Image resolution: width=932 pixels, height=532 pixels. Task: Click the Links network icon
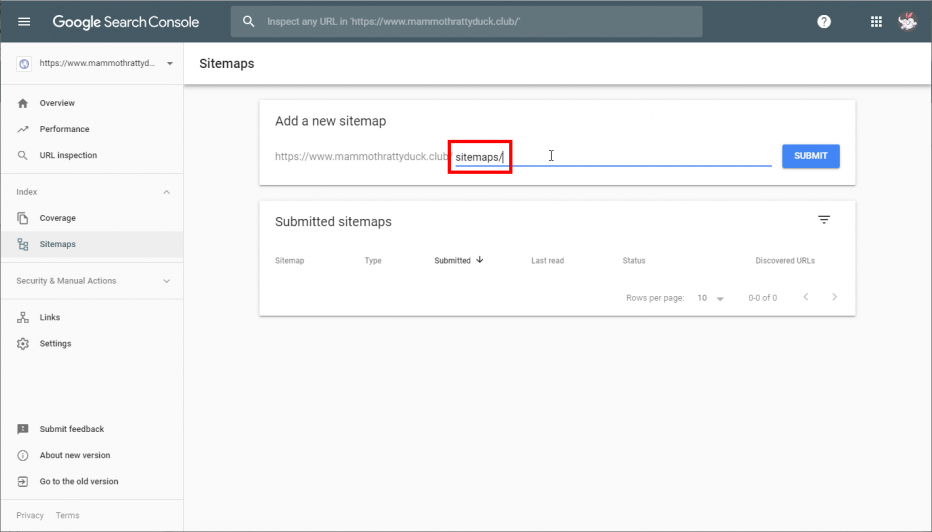(23, 317)
